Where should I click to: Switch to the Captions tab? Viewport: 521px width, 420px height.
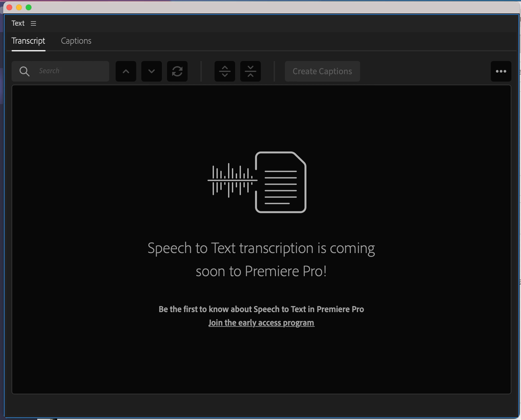pyautogui.click(x=76, y=41)
